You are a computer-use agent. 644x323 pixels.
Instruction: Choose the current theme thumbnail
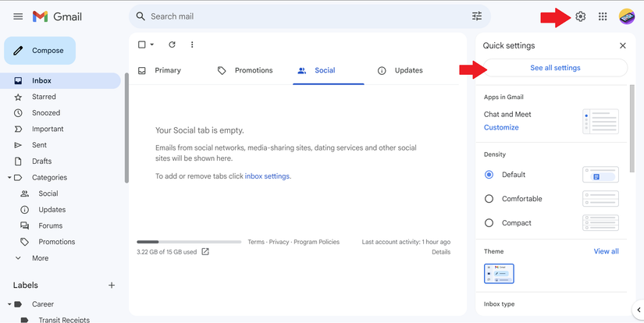[x=499, y=273]
